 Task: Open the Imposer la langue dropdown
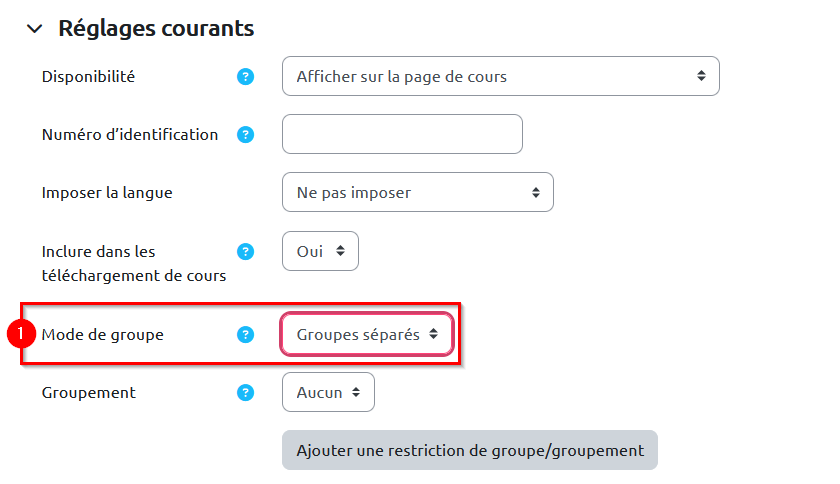click(x=418, y=192)
